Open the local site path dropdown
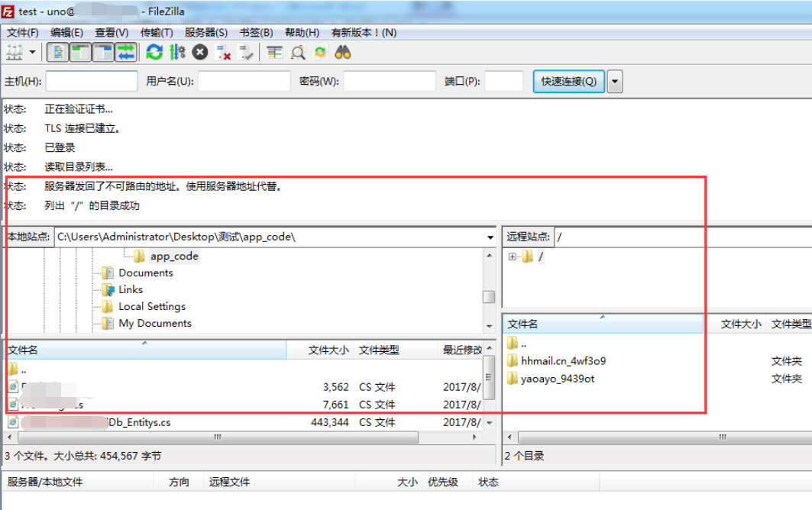Image resolution: width=812 pixels, height=510 pixels. [490, 236]
